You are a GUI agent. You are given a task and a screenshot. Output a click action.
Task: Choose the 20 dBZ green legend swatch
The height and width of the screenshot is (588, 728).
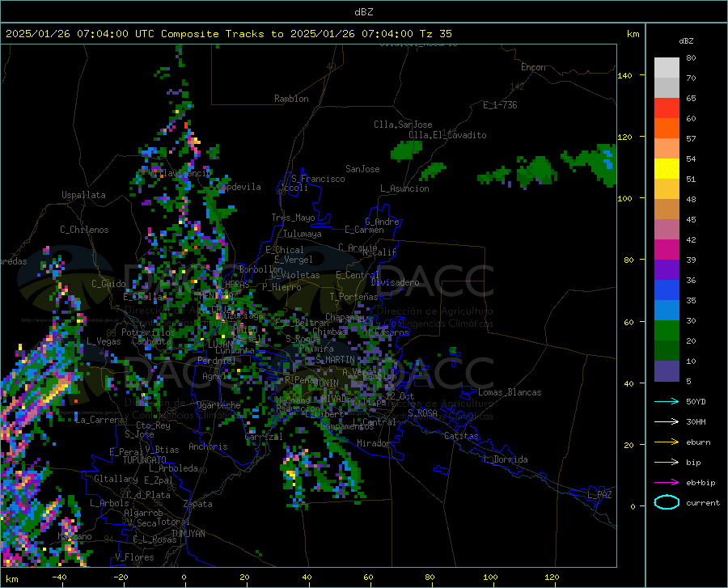coord(667,351)
